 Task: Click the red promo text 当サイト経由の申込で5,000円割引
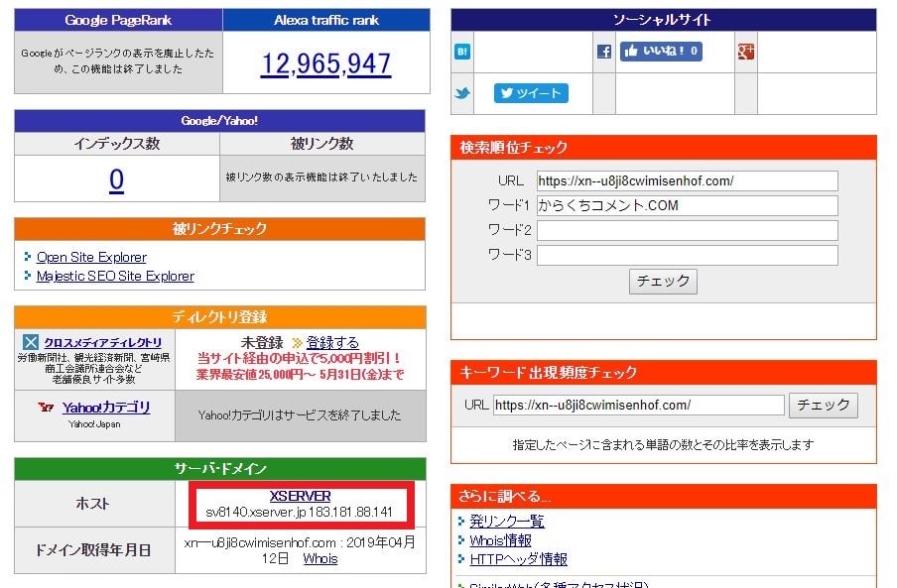click(300, 358)
